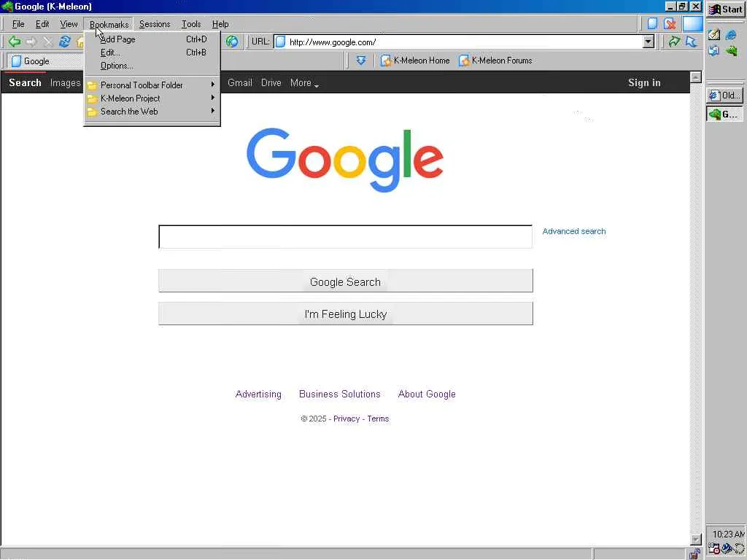
Task: Click the blue double-arrow bookmarks toolbar icon
Action: pos(361,61)
